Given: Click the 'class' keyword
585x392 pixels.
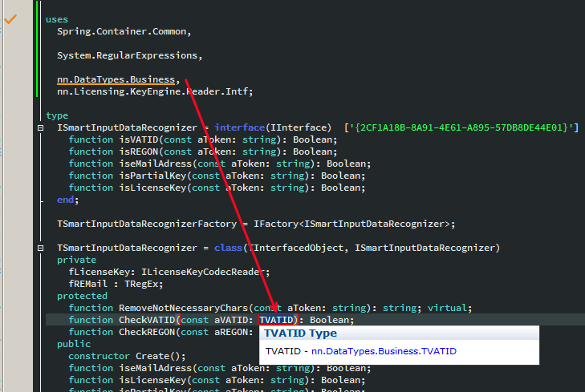Looking at the screenshot, I should 229,248.
